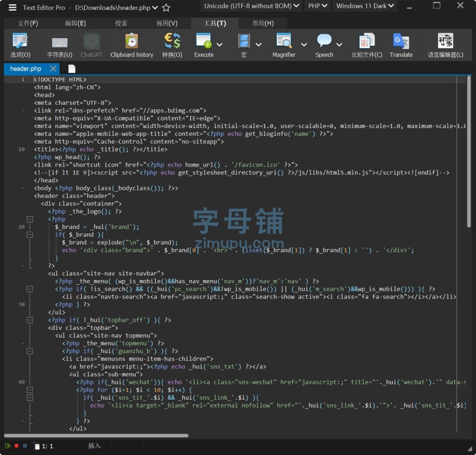Stop macro recording
The height and width of the screenshot is (455, 476).
[x=25, y=446]
